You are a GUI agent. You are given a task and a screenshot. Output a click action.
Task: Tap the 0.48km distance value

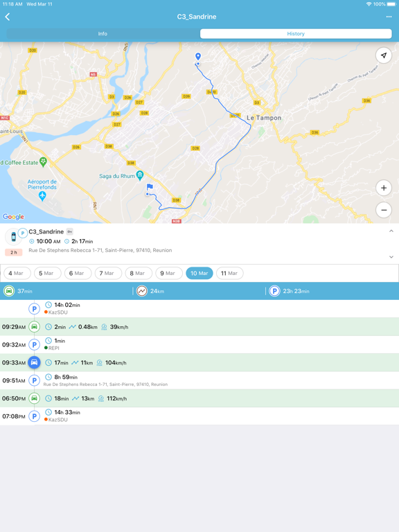point(87,327)
